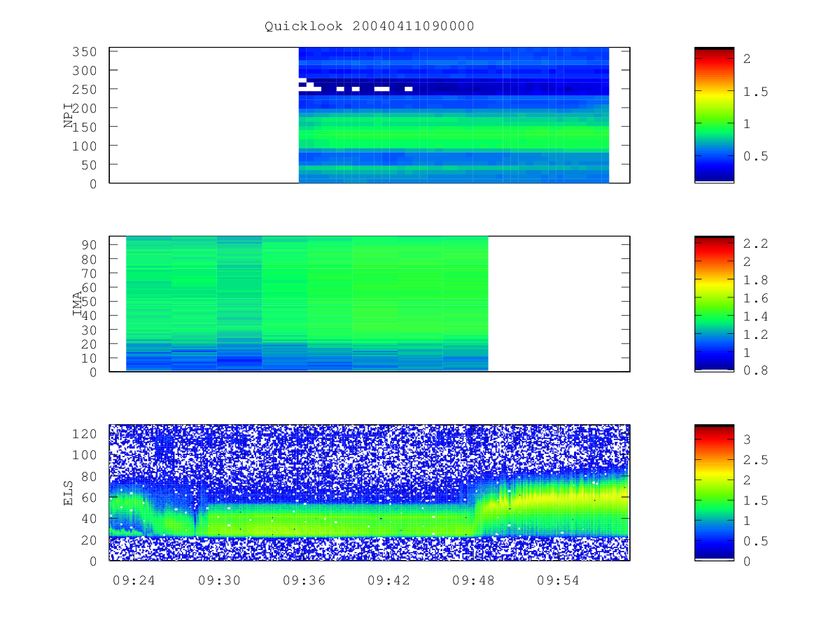The image size is (840, 630).
Task: Click the 1.6 value on IMA colorbar
Action: tap(755, 298)
